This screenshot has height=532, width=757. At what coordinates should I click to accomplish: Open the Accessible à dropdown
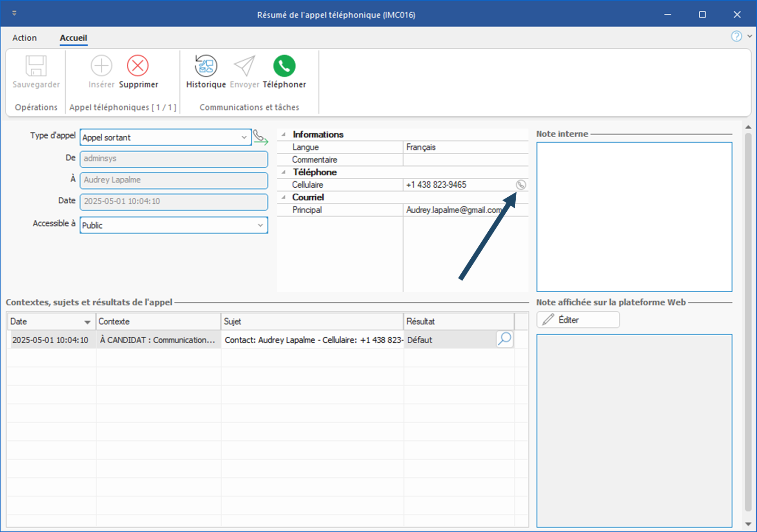click(x=260, y=226)
